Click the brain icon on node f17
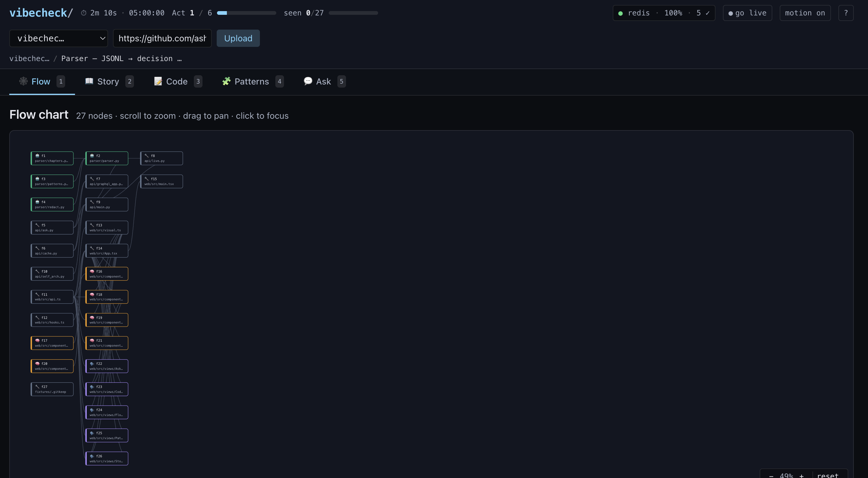This screenshot has width=868, height=478. pos(37,340)
